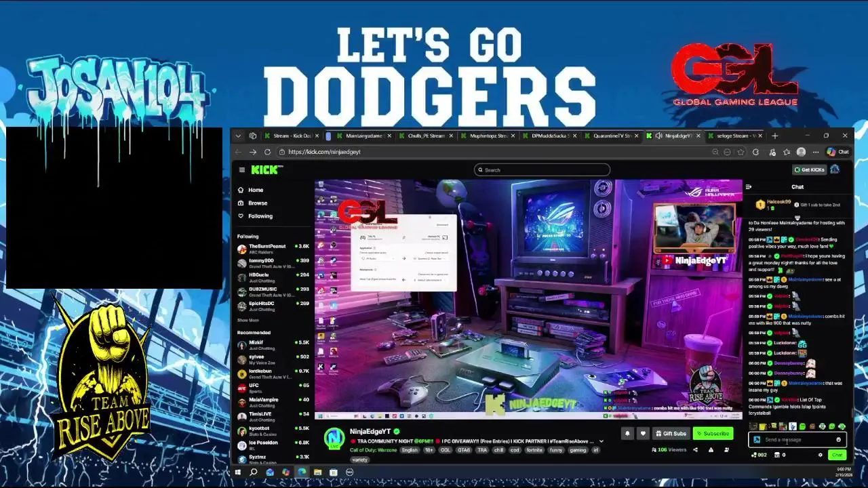Open lordkebun in Recommended list

[x=273, y=373]
